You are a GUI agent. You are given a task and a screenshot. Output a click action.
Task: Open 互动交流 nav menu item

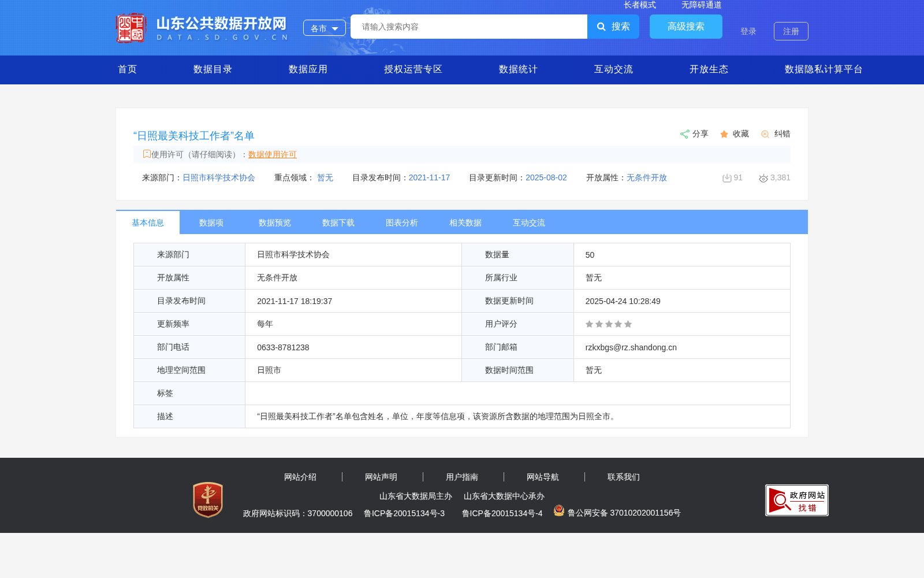(x=614, y=69)
